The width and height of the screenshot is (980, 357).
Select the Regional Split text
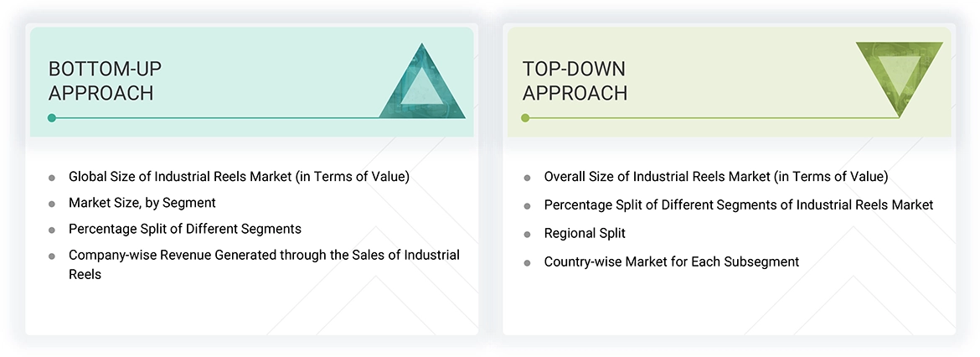[585, 233]
